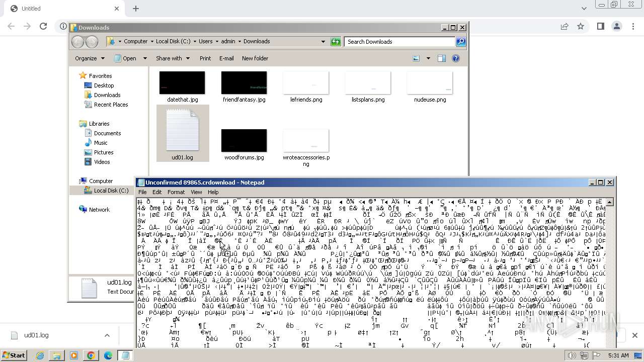Screen dimensions: 644x362
Task: Click the Search Downloads magnifier button
Action: (460, 42)
